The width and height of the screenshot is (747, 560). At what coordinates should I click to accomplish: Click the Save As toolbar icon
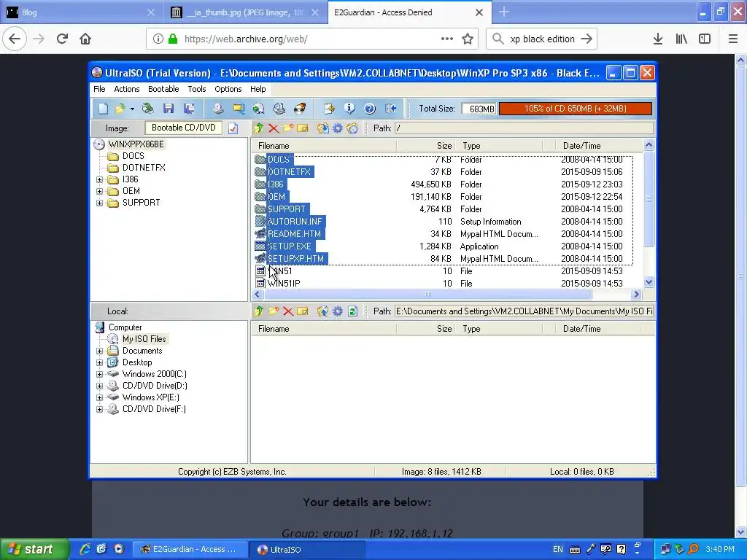pyautogui.click(x=189, y=109)
